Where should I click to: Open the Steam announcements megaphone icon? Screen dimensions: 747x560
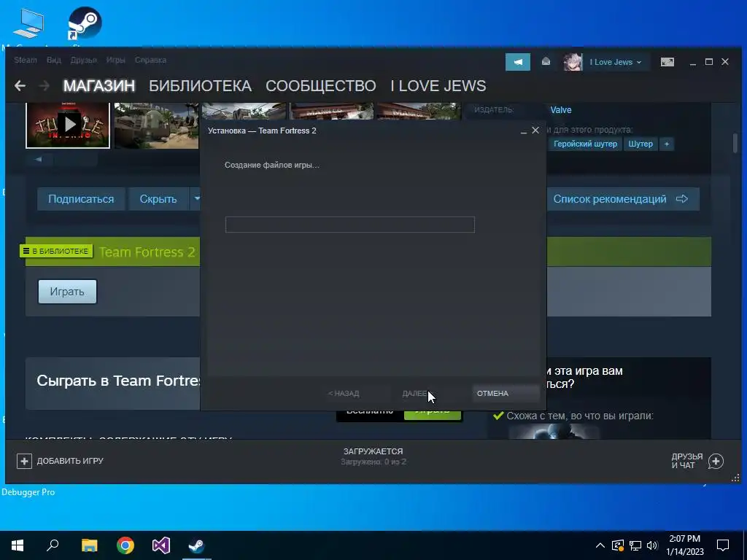point(518,62)
